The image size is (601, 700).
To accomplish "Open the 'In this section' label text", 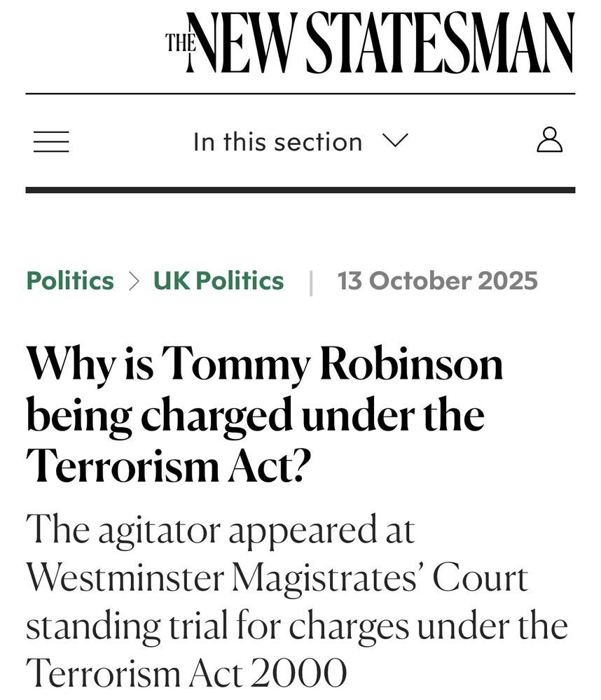I will (x=277, y=142).
